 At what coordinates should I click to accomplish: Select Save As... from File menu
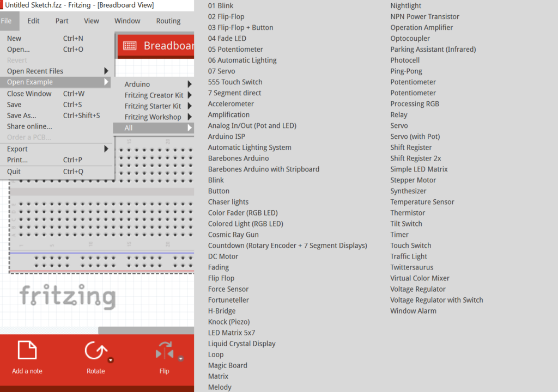[x=22, y=115]
